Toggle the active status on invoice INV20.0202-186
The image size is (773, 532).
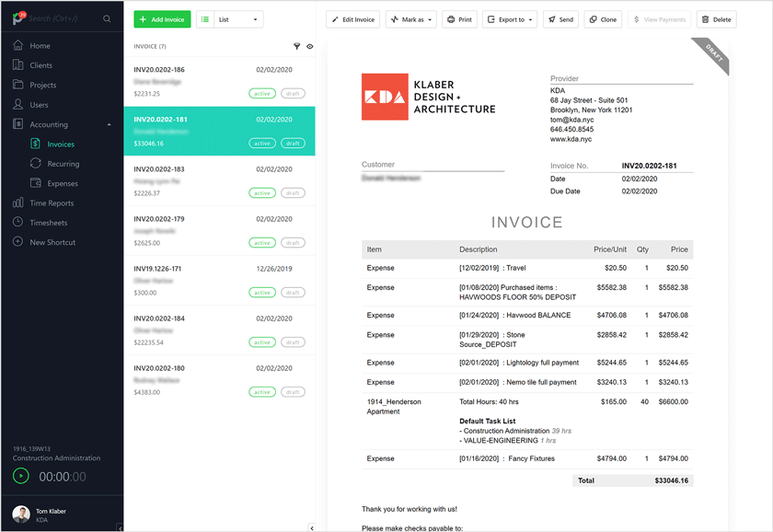pyautogui.click(x=262, y=93)
